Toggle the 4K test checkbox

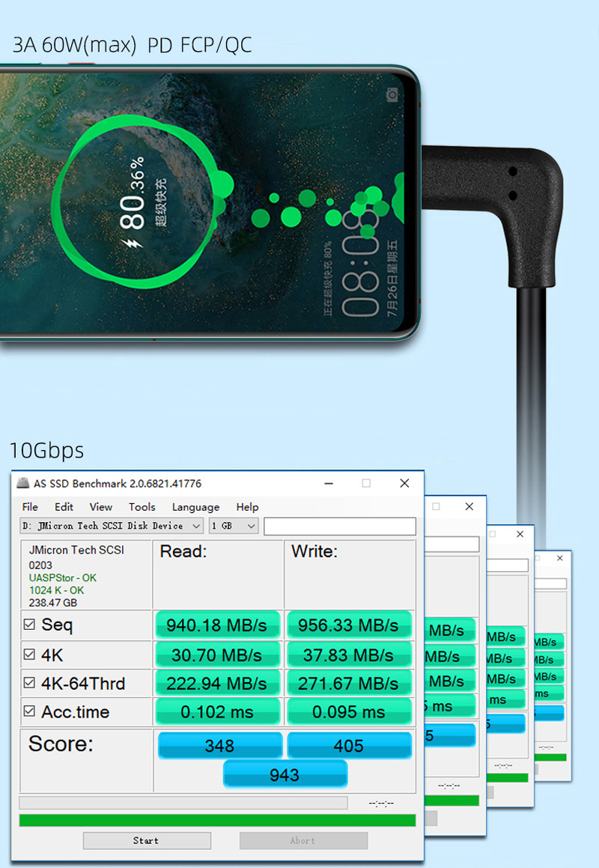click(29, 655)
